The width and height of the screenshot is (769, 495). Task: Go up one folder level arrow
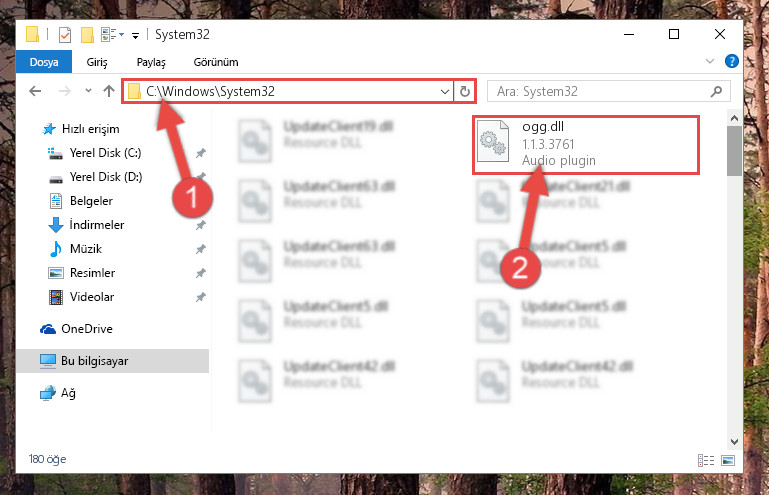click(109, 91)
